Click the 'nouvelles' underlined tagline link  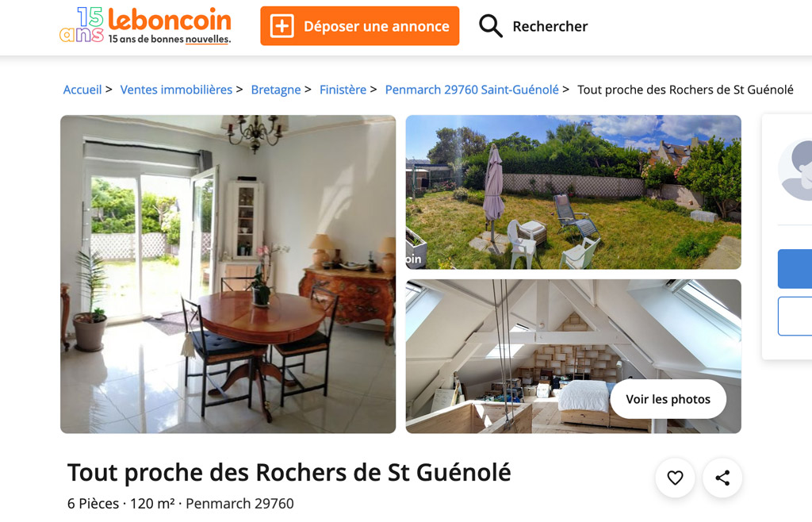point(207,40)
